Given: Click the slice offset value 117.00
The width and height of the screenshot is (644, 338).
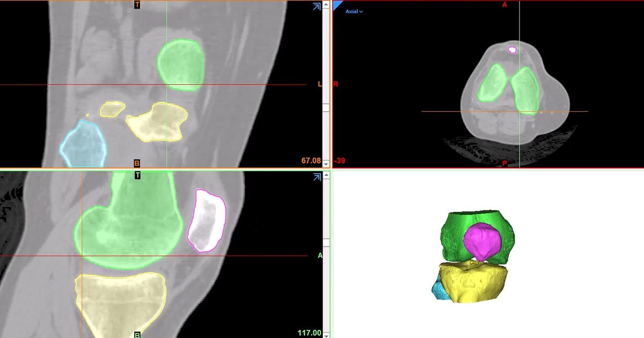Looking at the screenshot, I should [309, 333].
